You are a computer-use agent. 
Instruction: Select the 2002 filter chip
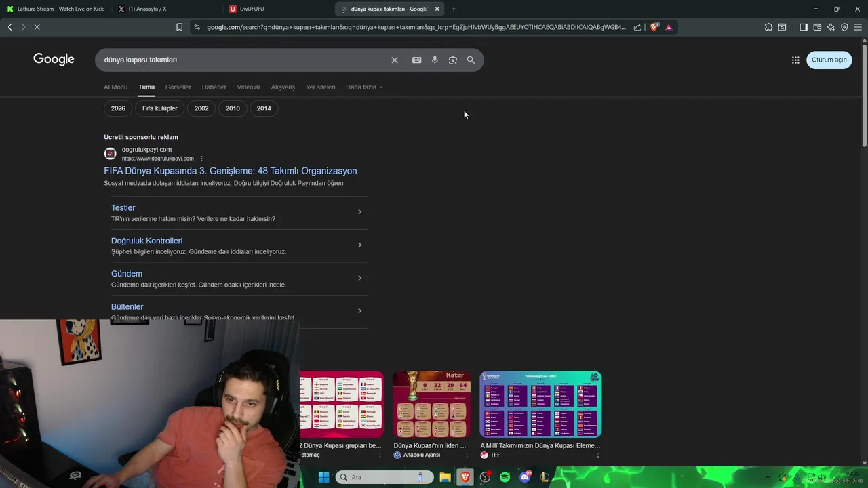point(201,108)
